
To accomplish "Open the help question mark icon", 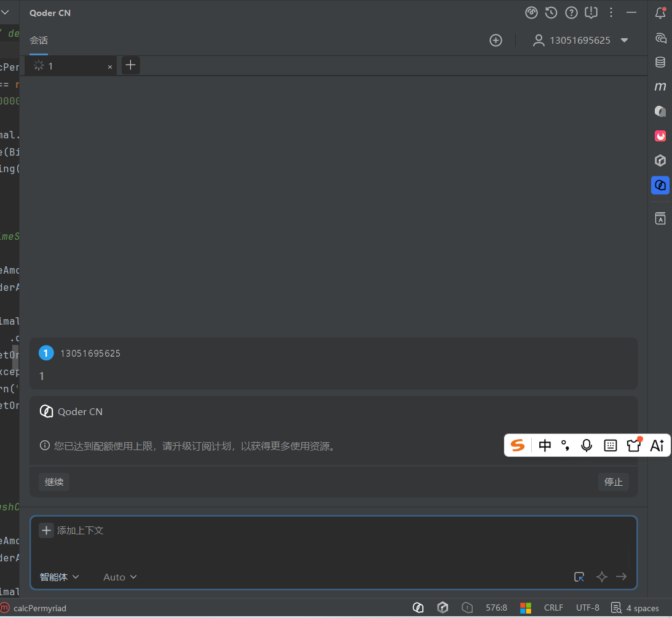I will tap(571, 13).
